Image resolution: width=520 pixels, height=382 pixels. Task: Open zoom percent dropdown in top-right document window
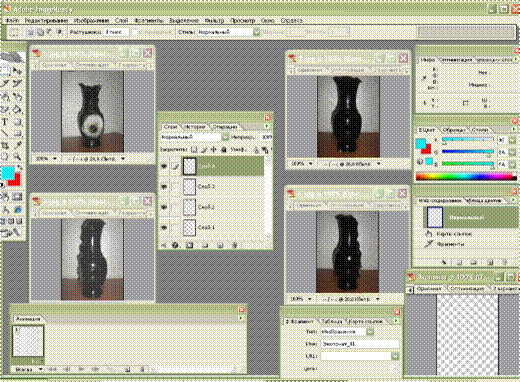[311, 164]
